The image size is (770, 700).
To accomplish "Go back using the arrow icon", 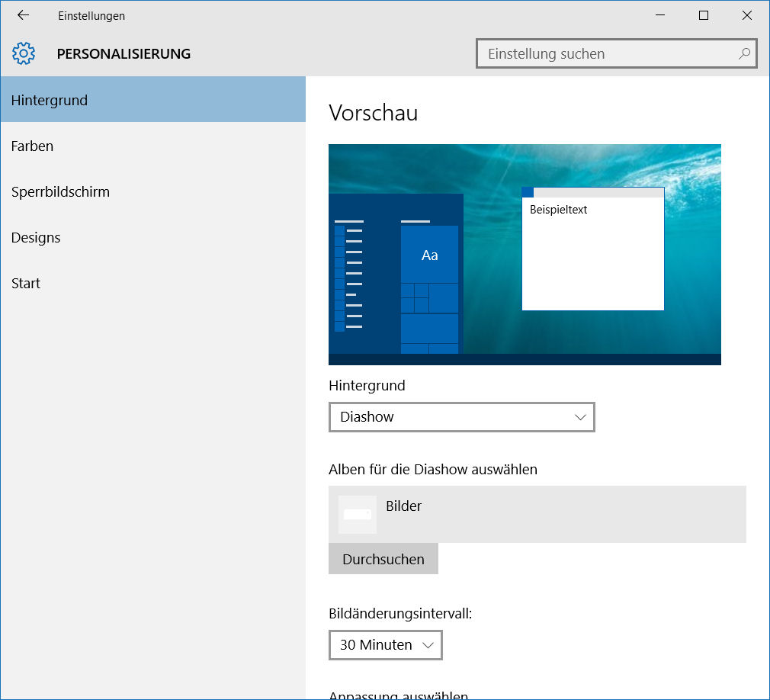I will [23, 15].
